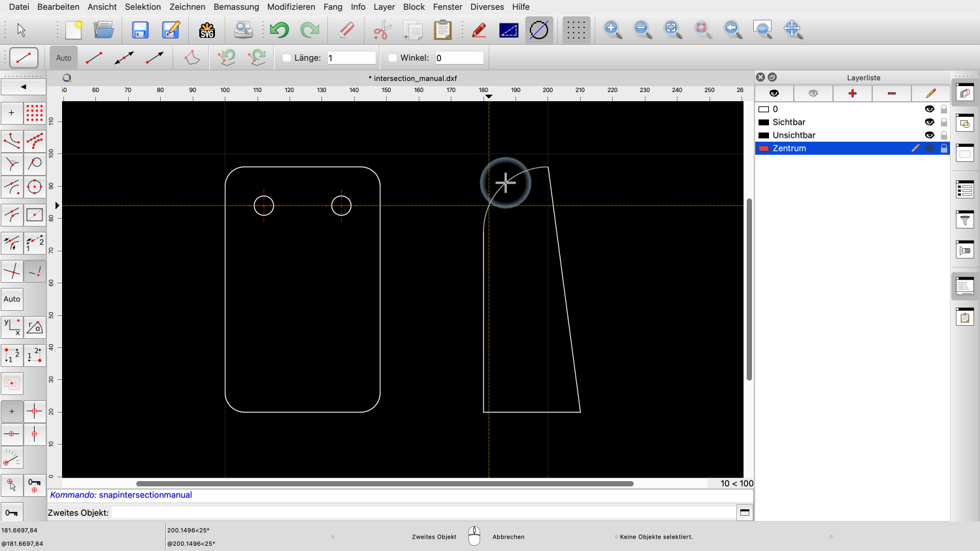Viewport: 980px width, 551px height.
Task: Toggle draft mode circle icon
Action: tap(539, 30)
